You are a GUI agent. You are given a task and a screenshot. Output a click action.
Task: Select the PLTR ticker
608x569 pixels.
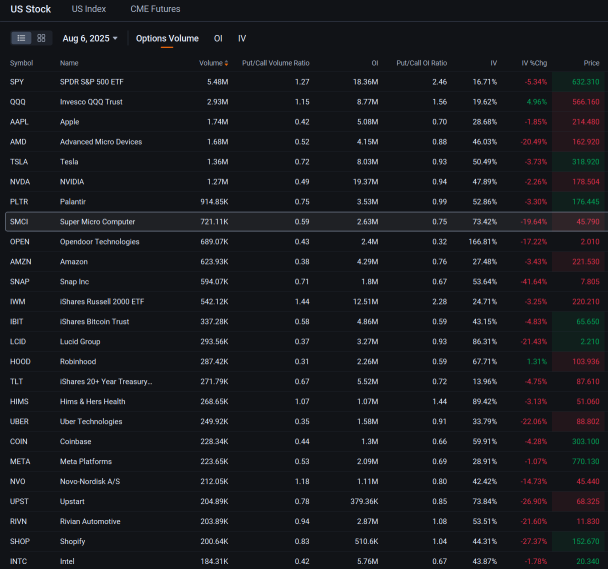pos(19,202)
